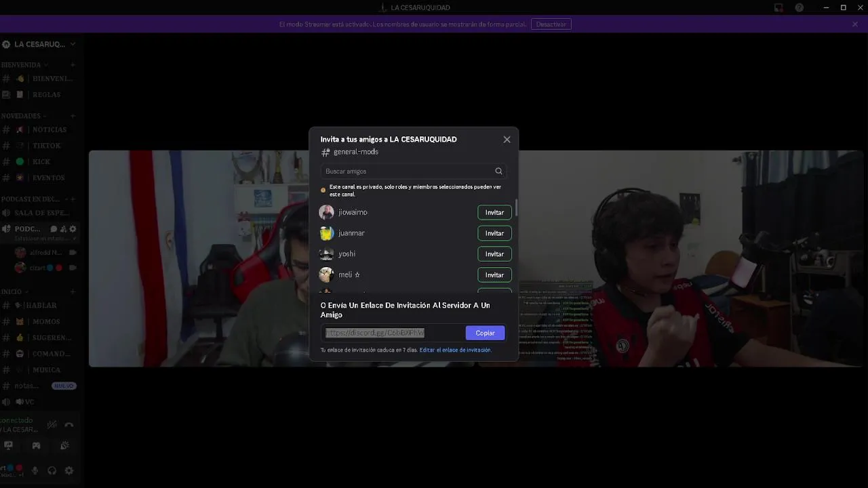The width and height of the screenshot is (868, 488).
Task: Mute microphone in user panel
Action: [36, 470]
